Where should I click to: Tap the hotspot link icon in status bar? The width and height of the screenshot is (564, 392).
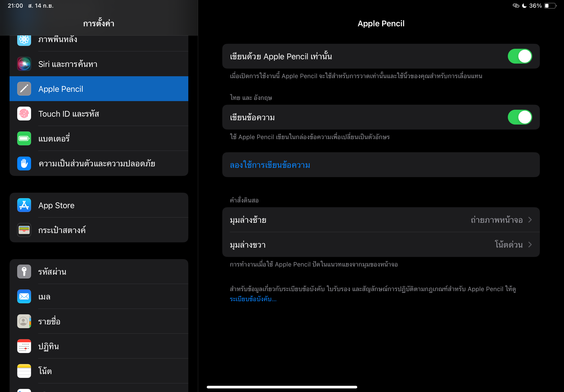pyautogui.click(x=516, y=6)
